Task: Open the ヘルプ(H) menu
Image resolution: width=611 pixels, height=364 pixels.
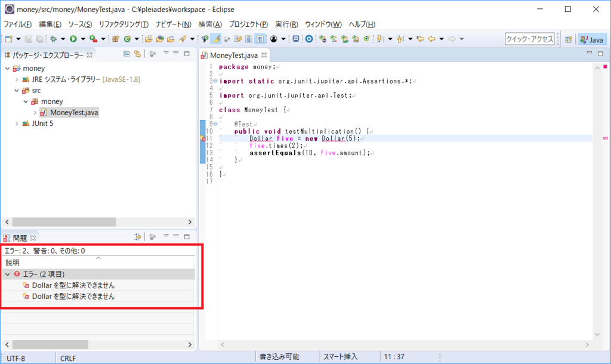Action: [x=362, y=24]
